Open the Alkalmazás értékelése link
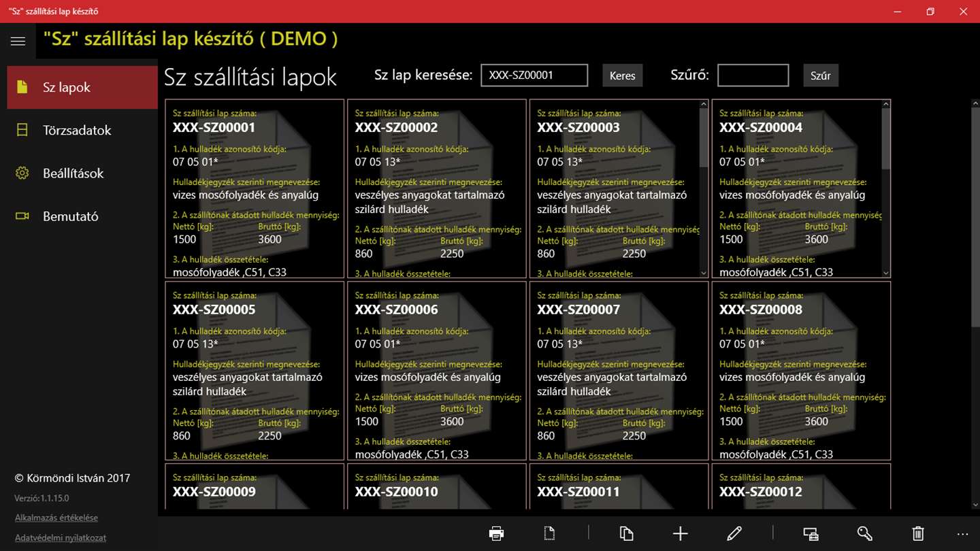Screen dimensions: 980x551 click(56, 518)
